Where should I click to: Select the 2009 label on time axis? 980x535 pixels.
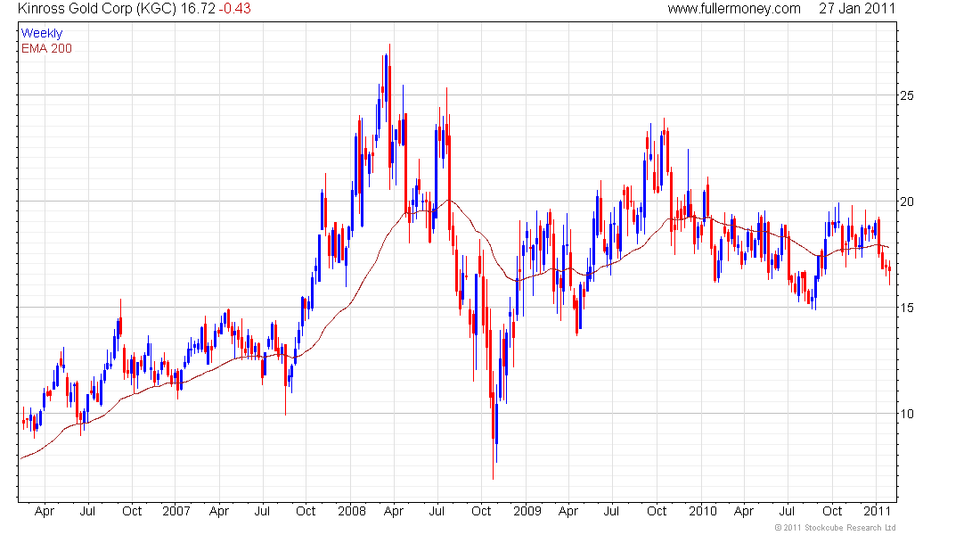point(527,512)
